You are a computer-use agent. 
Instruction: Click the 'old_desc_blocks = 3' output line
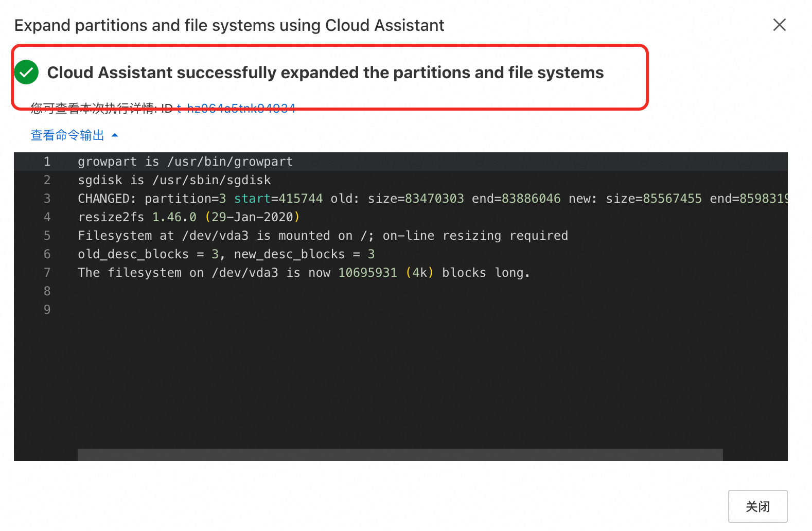coord(226,254)
